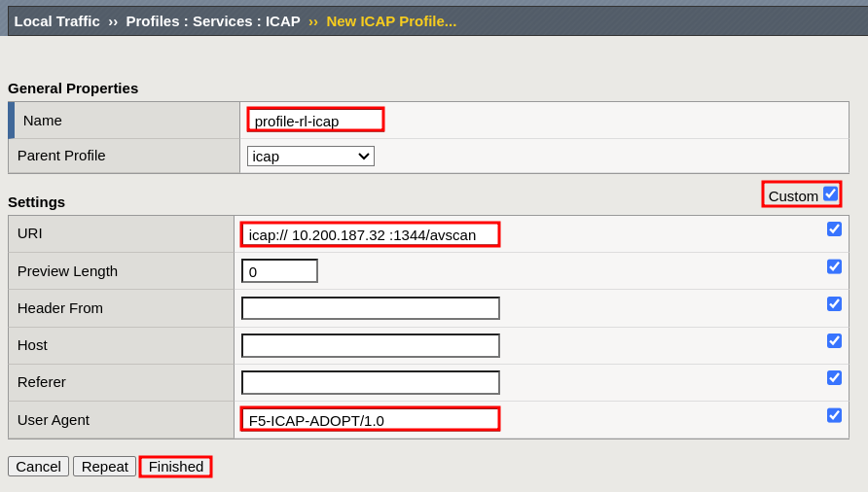This screenshot has width=868, height=492.
Task: Uncheck the URI custom checkbox
Action: click(x=834, y=229)
